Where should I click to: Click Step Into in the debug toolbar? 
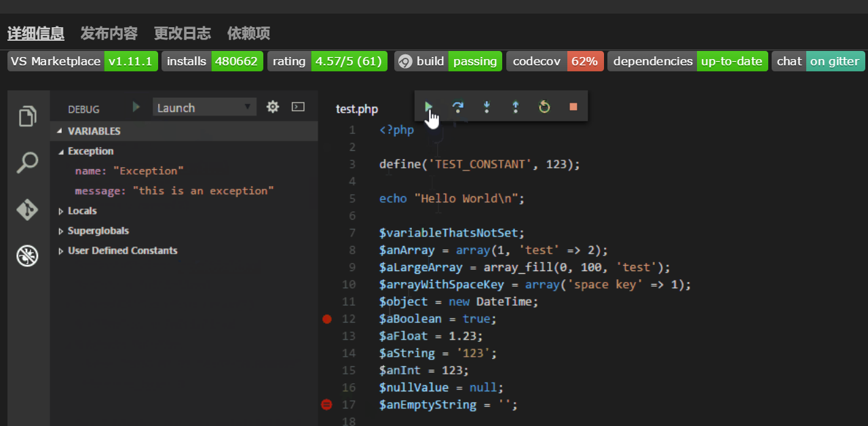pos(487,107)
